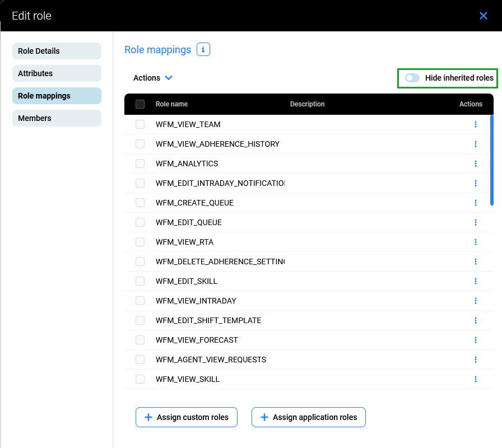Viewport: 502px width, 448px height.
Task: Click the info icon beside Role mappings
Action: [203, 50]
